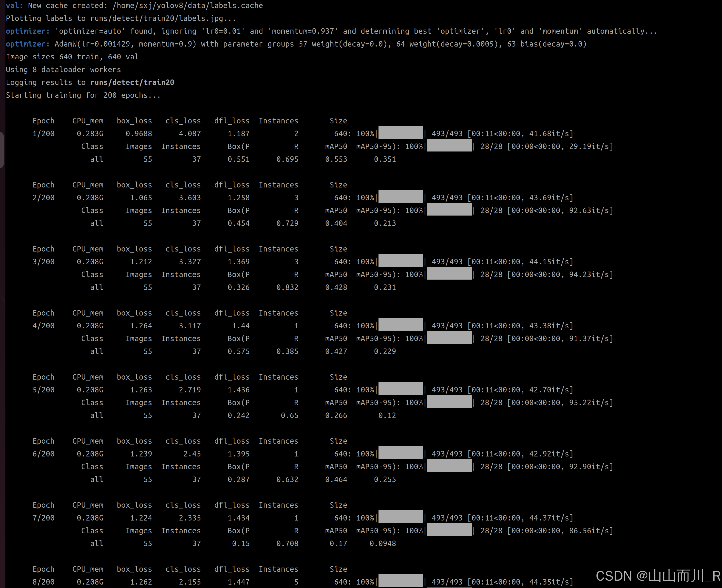Click training speed 41.68it/s
Viewport: 722px width, 588px height.
click(549, 134)
